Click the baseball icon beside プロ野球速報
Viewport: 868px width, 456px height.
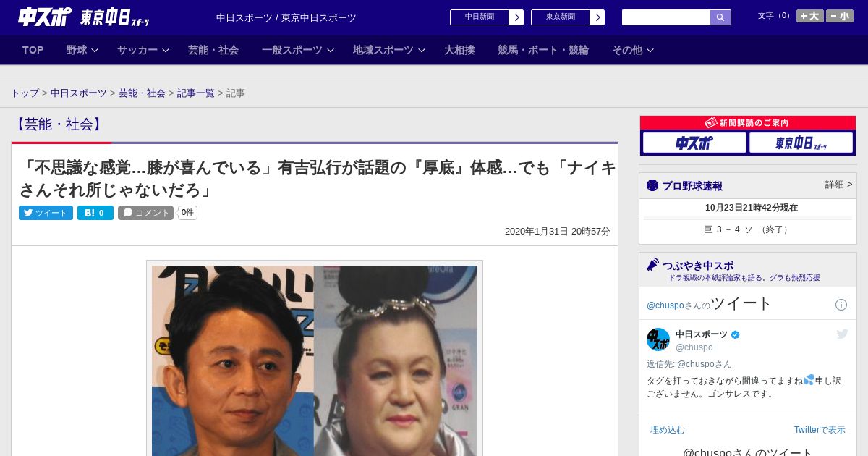click(x=652, y=185)
